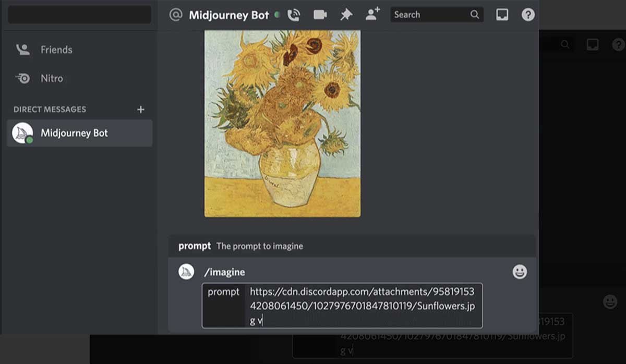The width and height of the screenshot is (626, 364).
Task: Open pinned messages with the pin icon
Action: [x=346, y=15]
